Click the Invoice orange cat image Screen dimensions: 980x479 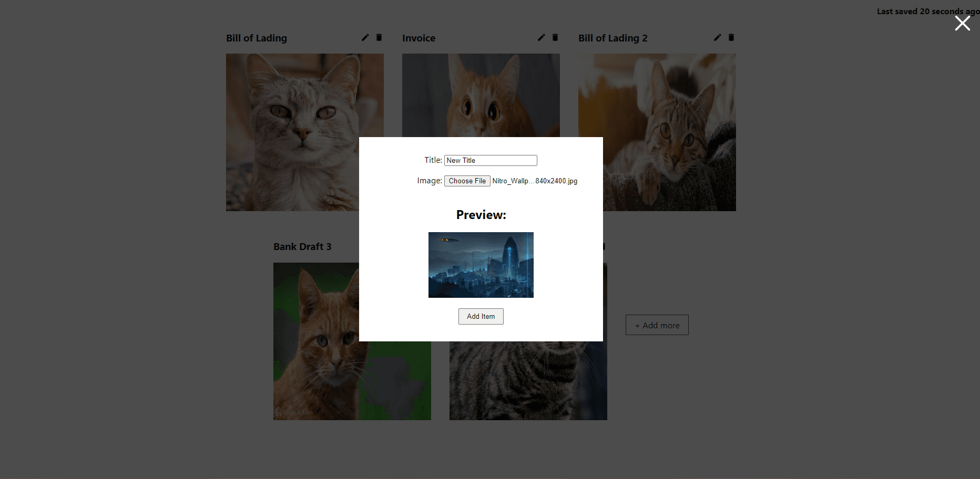click(x=481, y=95)
